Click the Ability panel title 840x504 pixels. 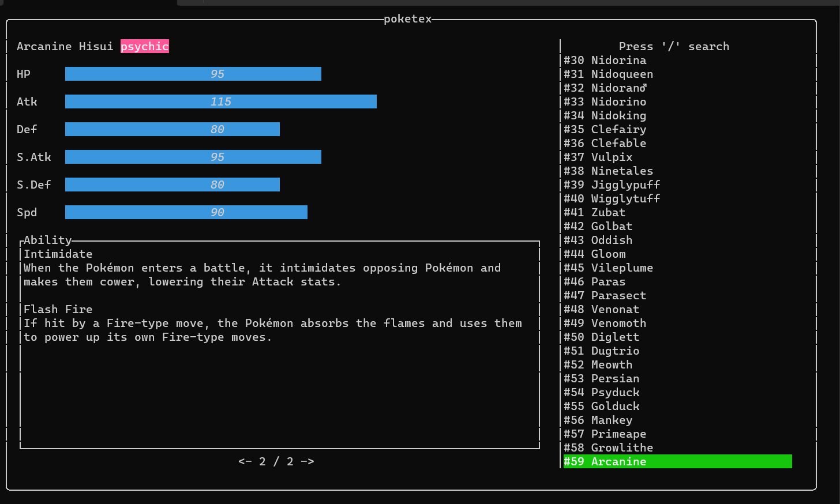point(47,240)
